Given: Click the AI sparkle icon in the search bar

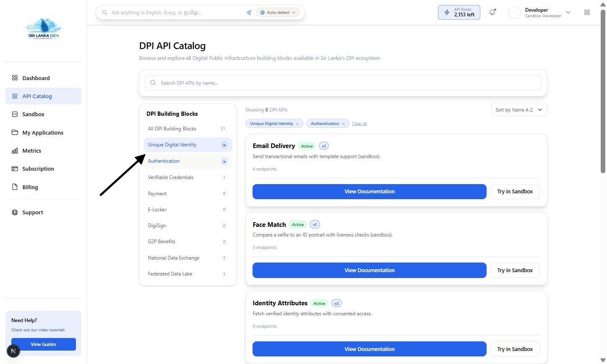Looking at the screenshot, I should 249,13.
